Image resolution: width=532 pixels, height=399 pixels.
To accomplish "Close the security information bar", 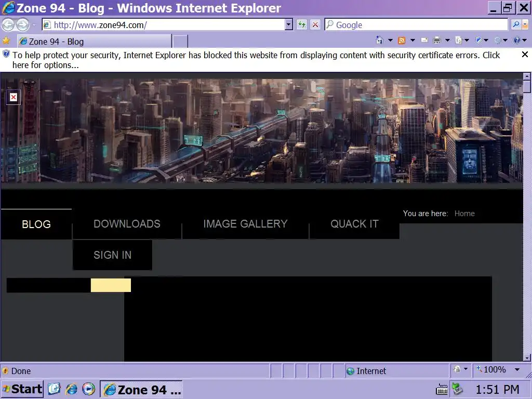I will (x=525, y=54).
